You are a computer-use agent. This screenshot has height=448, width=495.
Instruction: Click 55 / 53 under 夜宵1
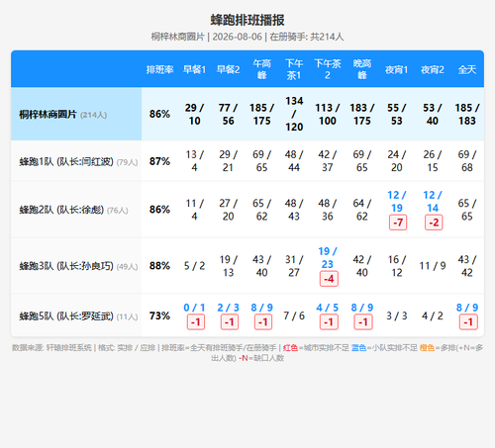click(x=397, y=114)
